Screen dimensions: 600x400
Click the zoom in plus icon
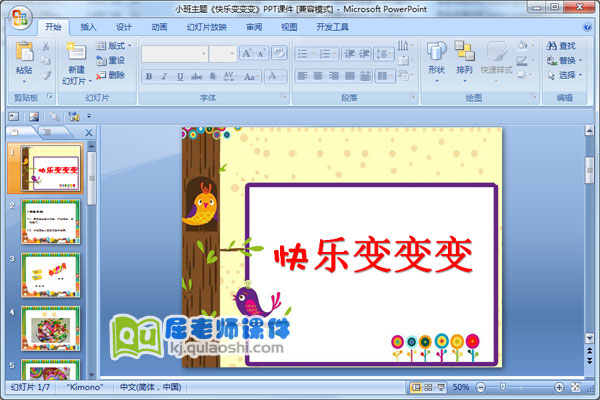pyautogui.click(x=559, y=387)
